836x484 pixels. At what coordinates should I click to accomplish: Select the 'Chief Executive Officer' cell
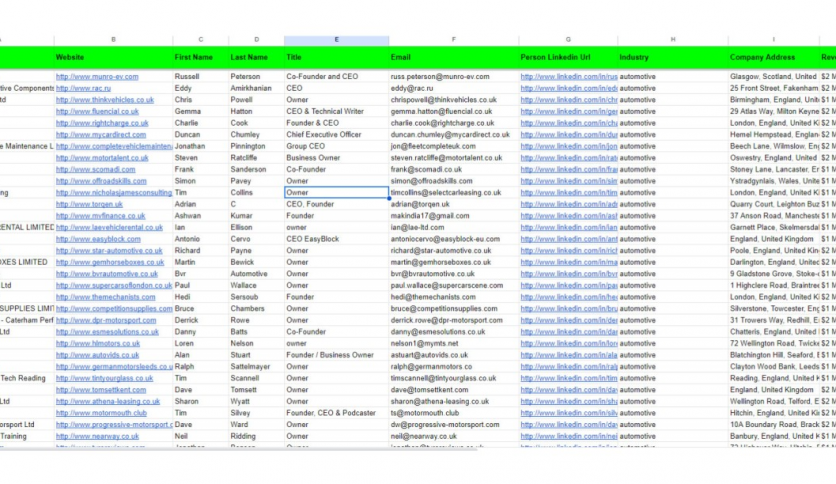coord(336,135)
